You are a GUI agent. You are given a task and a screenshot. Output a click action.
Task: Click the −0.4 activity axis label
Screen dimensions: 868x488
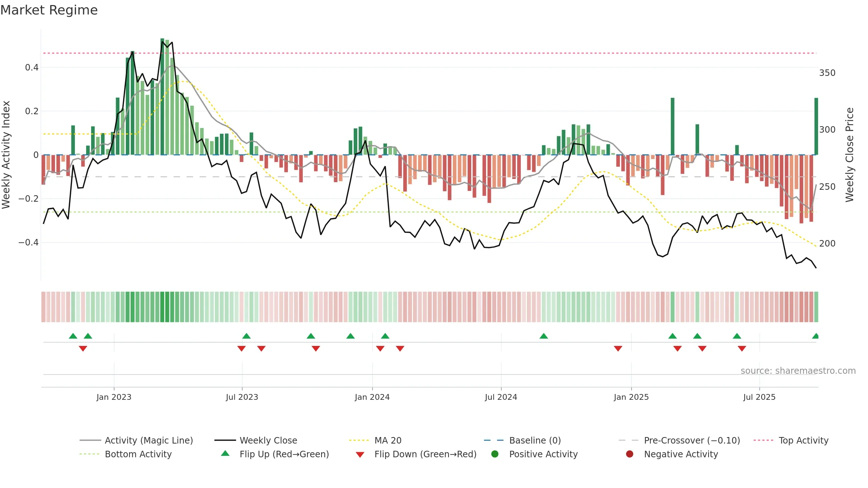[29, 242]
